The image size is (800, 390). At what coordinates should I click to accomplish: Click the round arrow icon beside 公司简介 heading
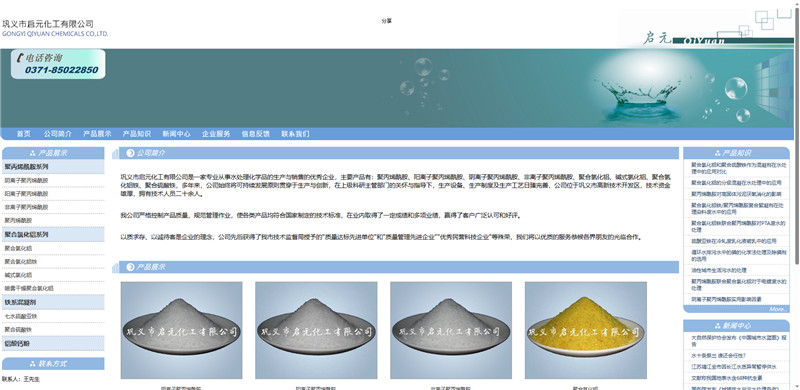[131, 153]
